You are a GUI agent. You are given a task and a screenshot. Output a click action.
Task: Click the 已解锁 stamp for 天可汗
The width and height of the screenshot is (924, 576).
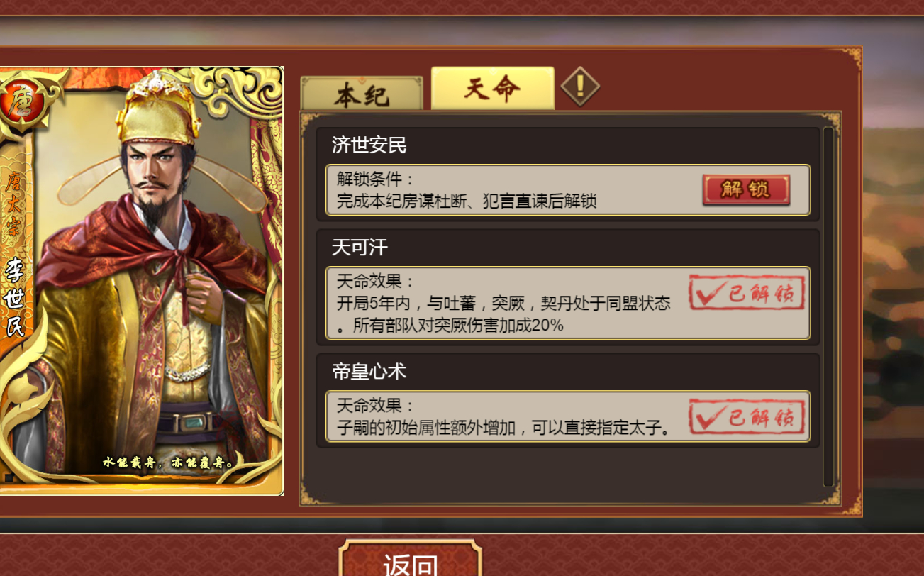[x=747, y=293]
